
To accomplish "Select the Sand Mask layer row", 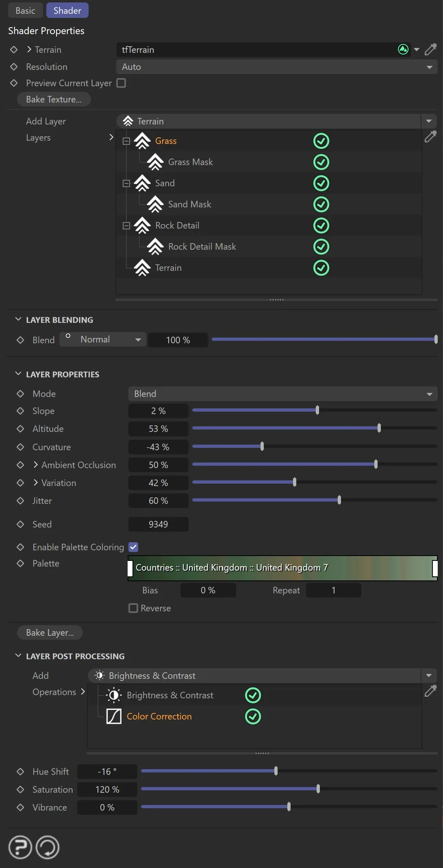I will pyautogui.click(x=269, y=204).
